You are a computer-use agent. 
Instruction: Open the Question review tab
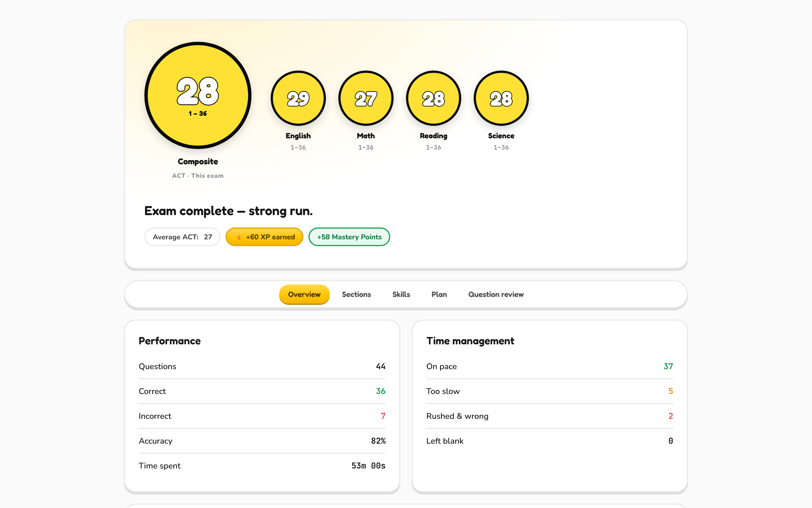point(496,294)
